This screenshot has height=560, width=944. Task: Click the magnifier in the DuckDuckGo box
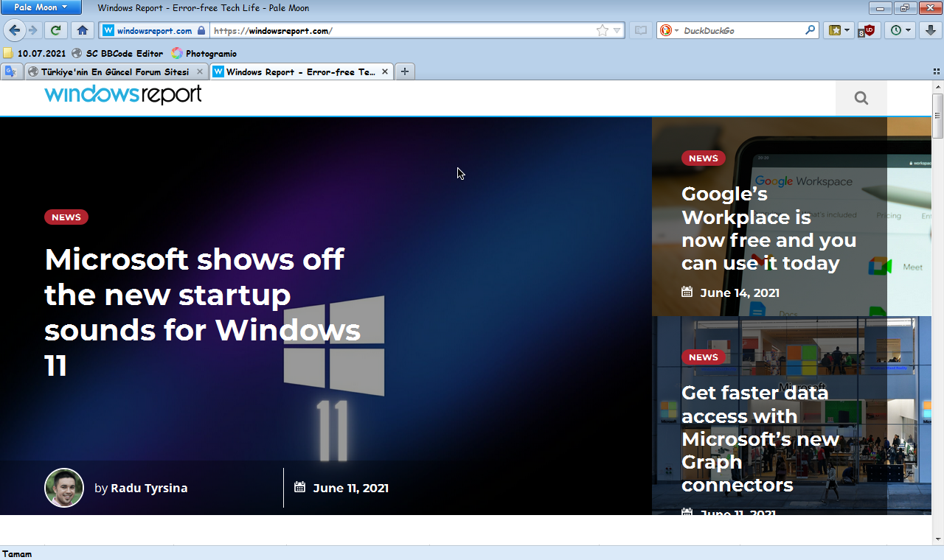(810, 30)
